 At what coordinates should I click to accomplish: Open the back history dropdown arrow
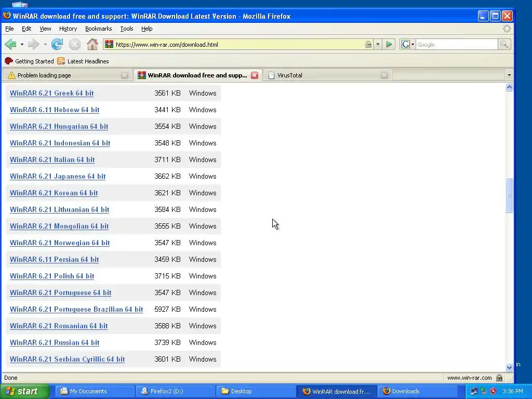pos(22,45)
